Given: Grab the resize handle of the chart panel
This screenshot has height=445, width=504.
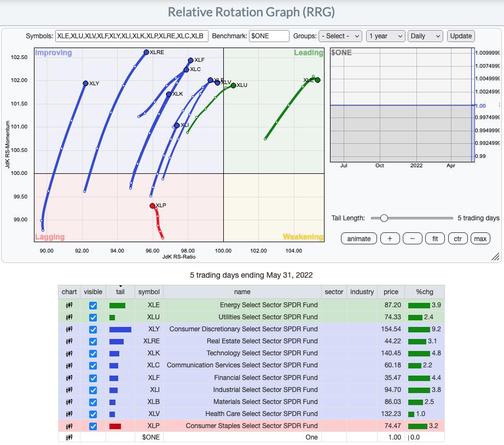Looking at the screenshot, I should point(496,256).
